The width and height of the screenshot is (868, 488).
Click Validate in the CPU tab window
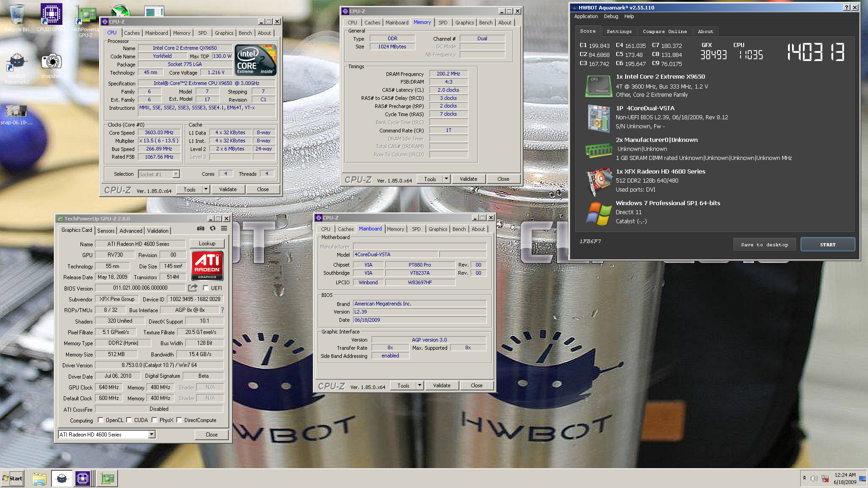click(228, 189)
